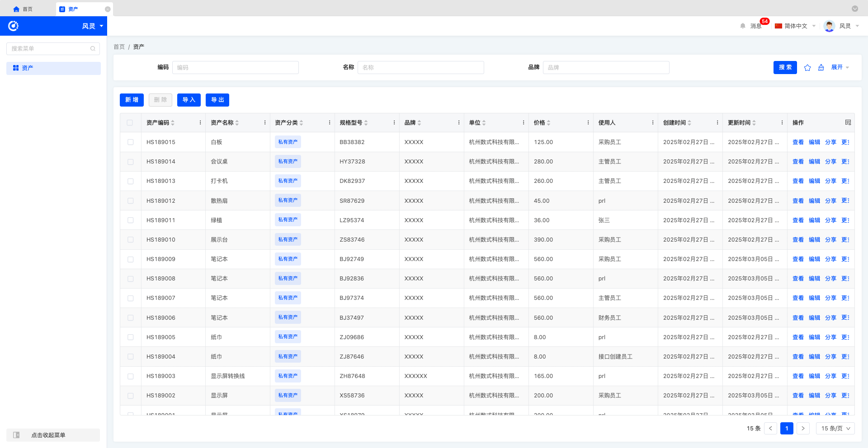868x448 pixels.
Task: Open column settings icon in operations header
Action: (x=848, y=123)
